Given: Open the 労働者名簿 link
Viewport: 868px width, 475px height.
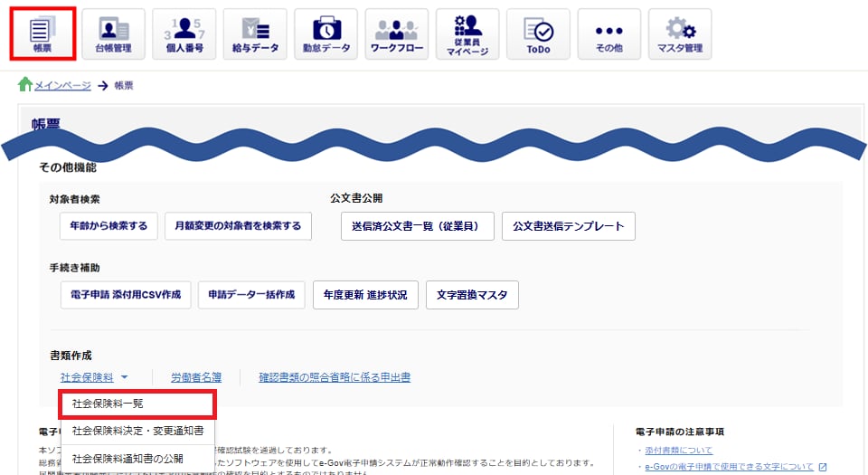Looking at the screenshot, I should click(x=196, y=377).
